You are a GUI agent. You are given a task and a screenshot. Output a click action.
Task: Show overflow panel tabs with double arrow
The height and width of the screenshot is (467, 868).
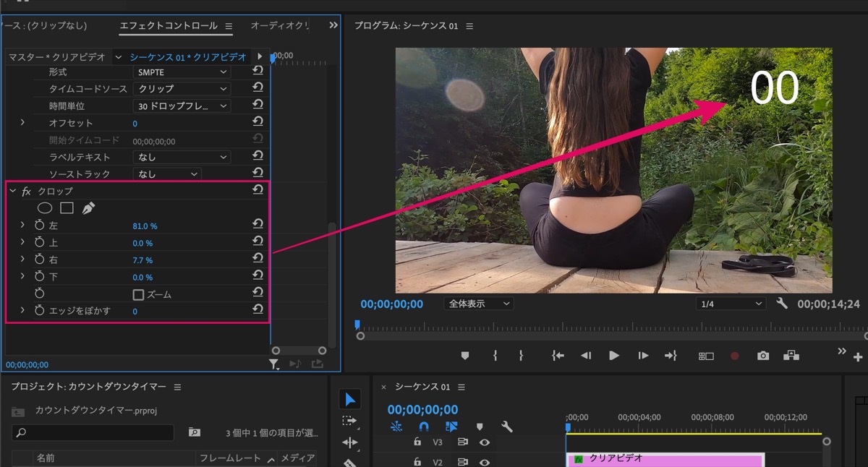(x=333, y=25)
